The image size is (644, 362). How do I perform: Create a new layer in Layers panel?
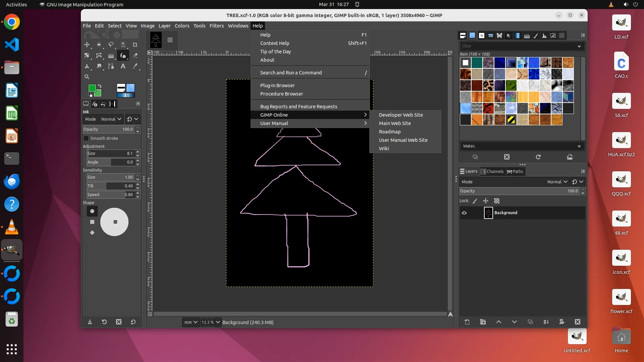pos(467,322)
